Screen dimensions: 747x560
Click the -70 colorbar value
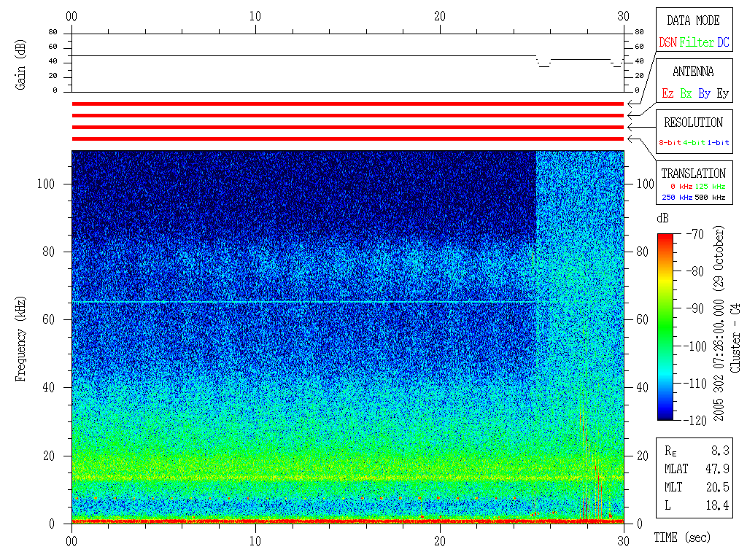(x=695, y=234)
